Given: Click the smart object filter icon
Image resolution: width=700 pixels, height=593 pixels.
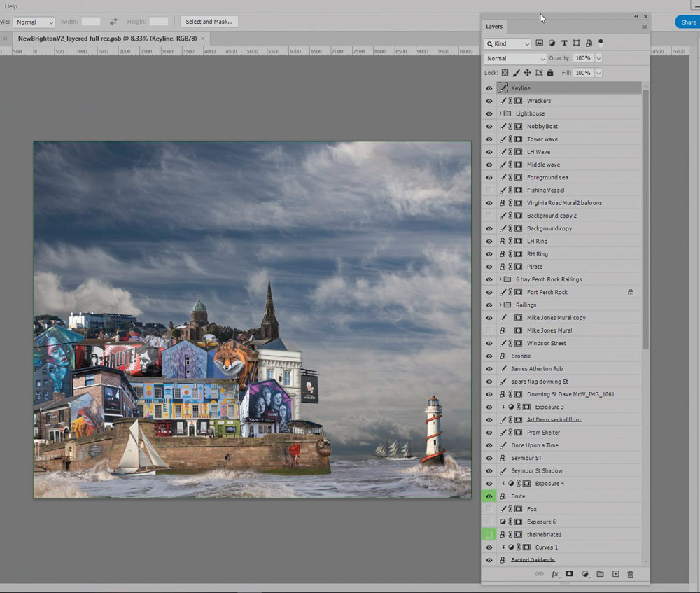Looking at the screenshot, I should click(x=589, y=43).
